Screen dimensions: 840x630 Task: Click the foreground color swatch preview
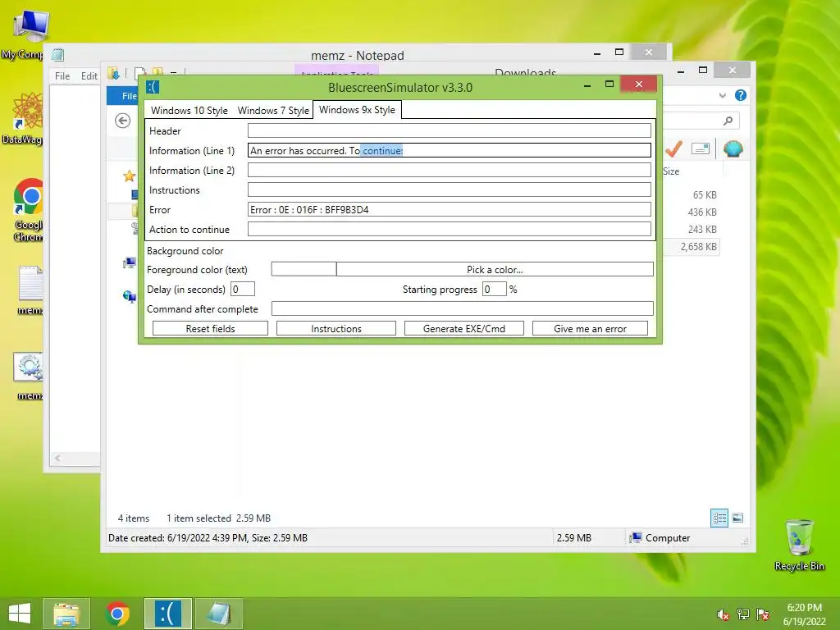(304, 269)
